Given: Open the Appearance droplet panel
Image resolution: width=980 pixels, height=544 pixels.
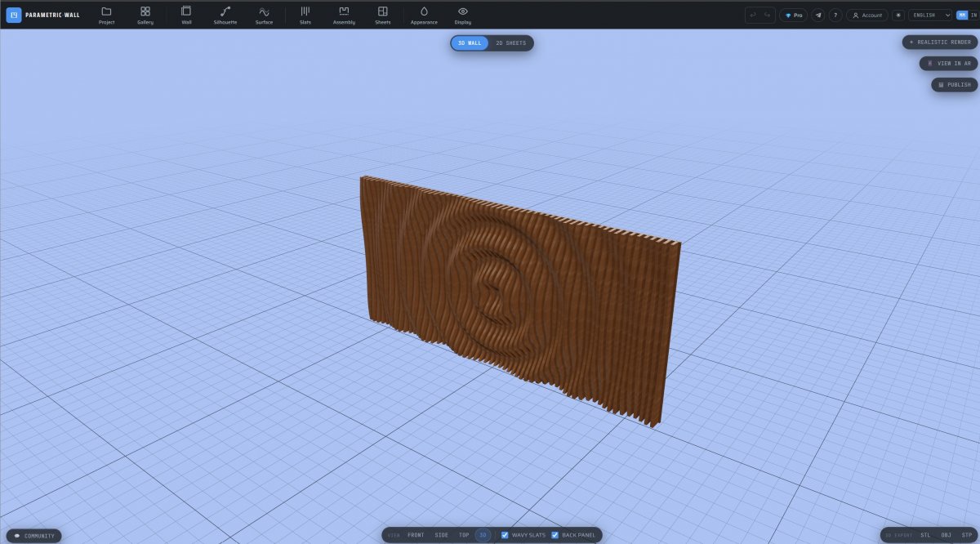Looking at the screenshot, I should tap(424, 15).
